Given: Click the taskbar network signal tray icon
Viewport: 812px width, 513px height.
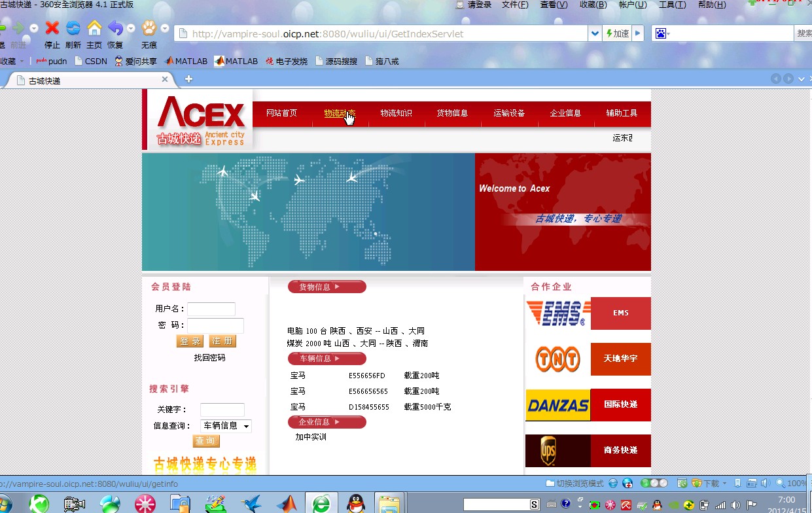Looking at the screenshot, I should (720, 504).
